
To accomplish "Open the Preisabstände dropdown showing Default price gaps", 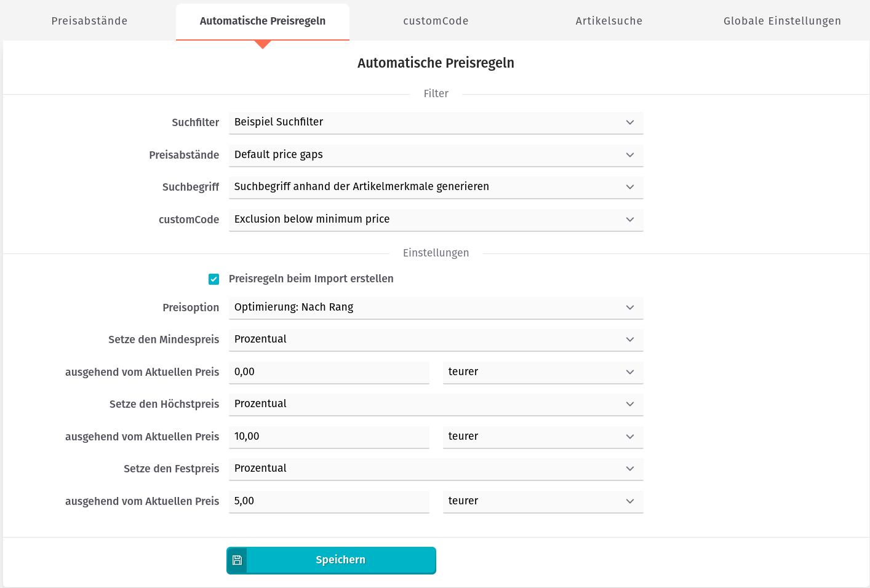I will coord(436,155).
